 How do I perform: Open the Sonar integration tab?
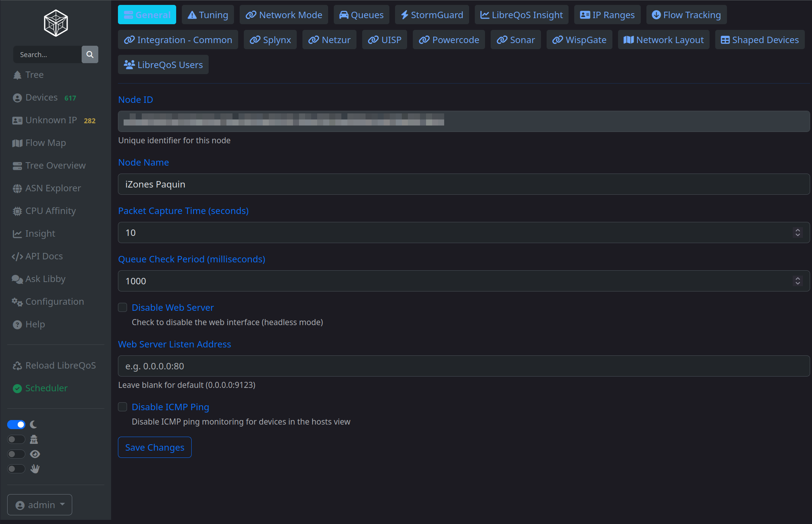[x=516, y=40]
